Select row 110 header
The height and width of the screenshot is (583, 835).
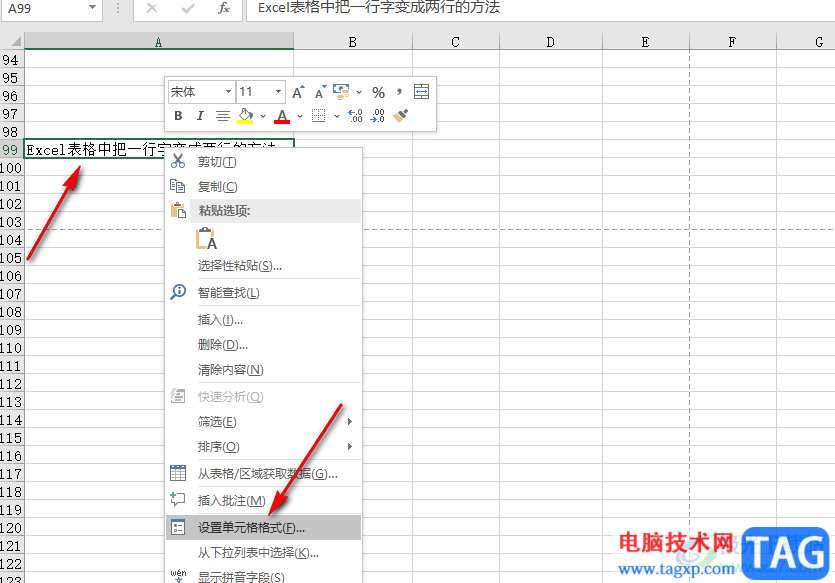(11, 348)
